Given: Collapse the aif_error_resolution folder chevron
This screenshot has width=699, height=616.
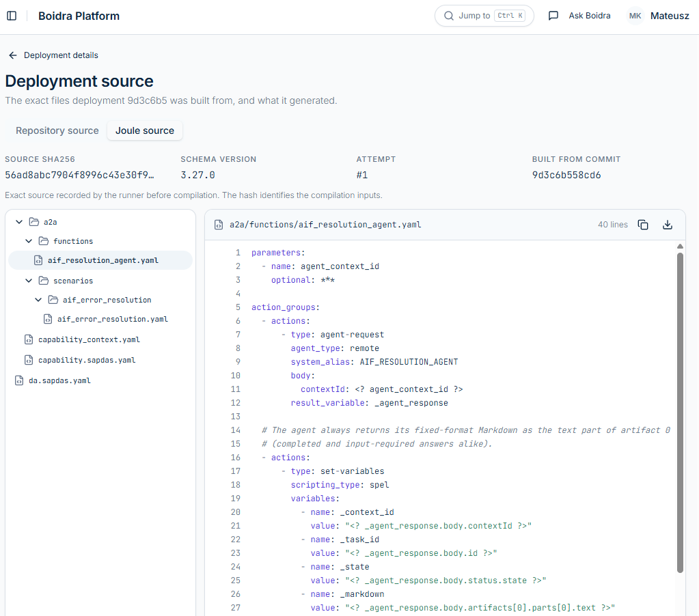Looking at the screenshot, I should (x=38, y=300).
